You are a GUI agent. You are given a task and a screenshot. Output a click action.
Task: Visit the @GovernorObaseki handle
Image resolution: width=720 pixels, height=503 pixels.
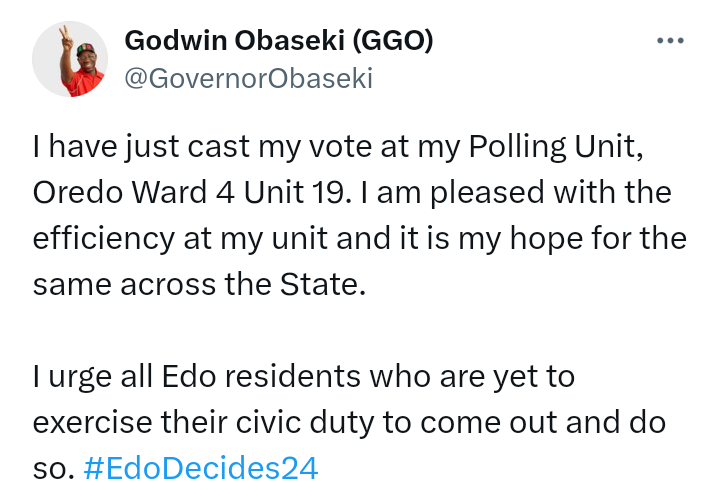[x=247, y=79]
